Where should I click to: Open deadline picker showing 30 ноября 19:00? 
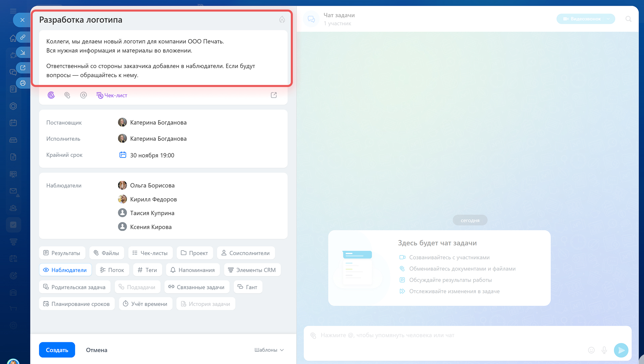tap(152, 155)
